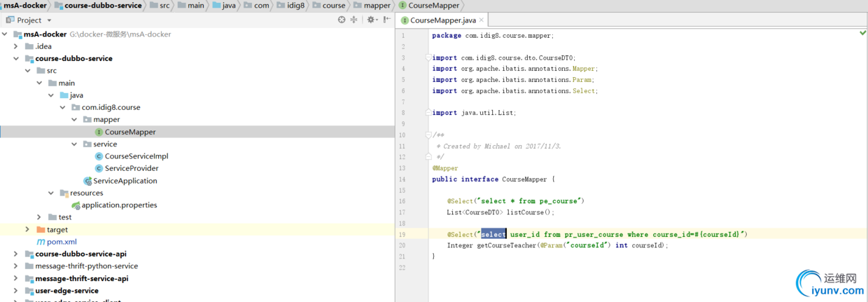Open the Project panel gear settings menu

pos(372,20)
